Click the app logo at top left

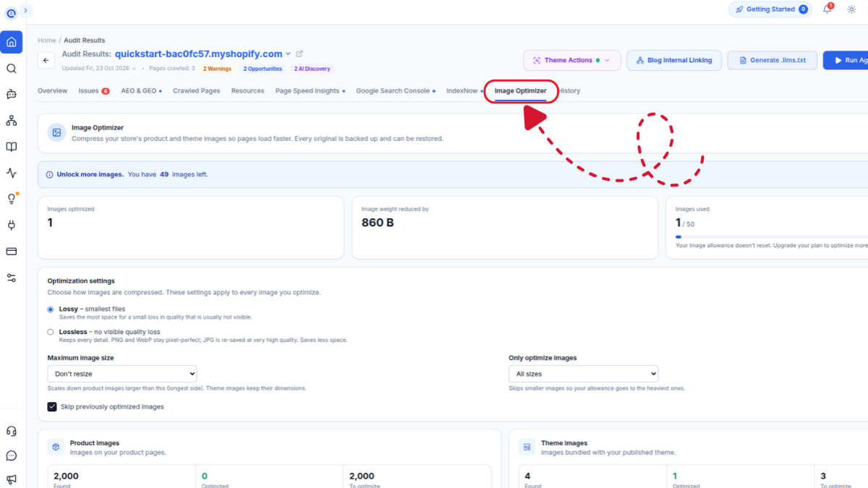(x=11, y=13)
